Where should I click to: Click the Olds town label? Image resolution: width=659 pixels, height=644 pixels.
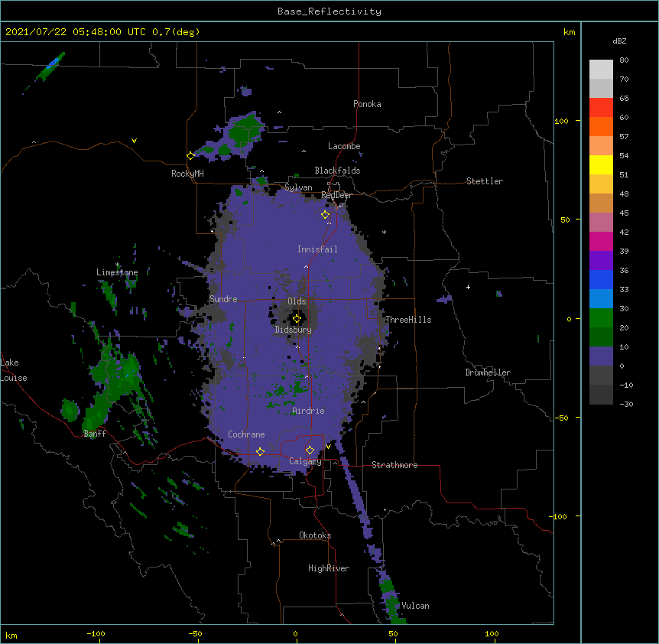(297, 301)
